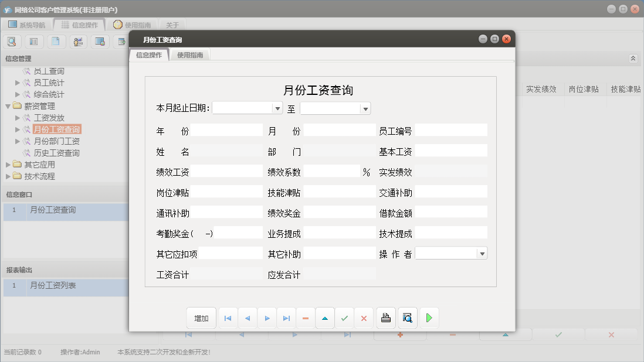Viewport: 644px width, 362px height.
Task: Go to the last record
Action: pyautogui.click(x=286, y=317)
